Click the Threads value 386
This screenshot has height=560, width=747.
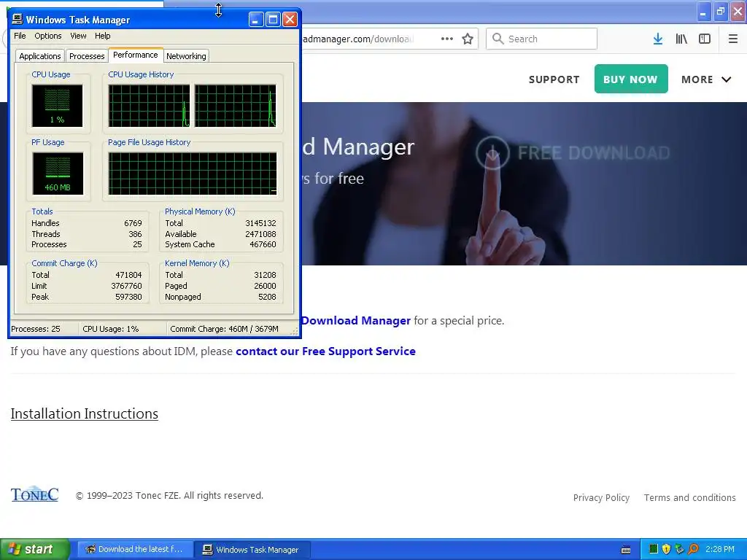[x=135, y=234]
